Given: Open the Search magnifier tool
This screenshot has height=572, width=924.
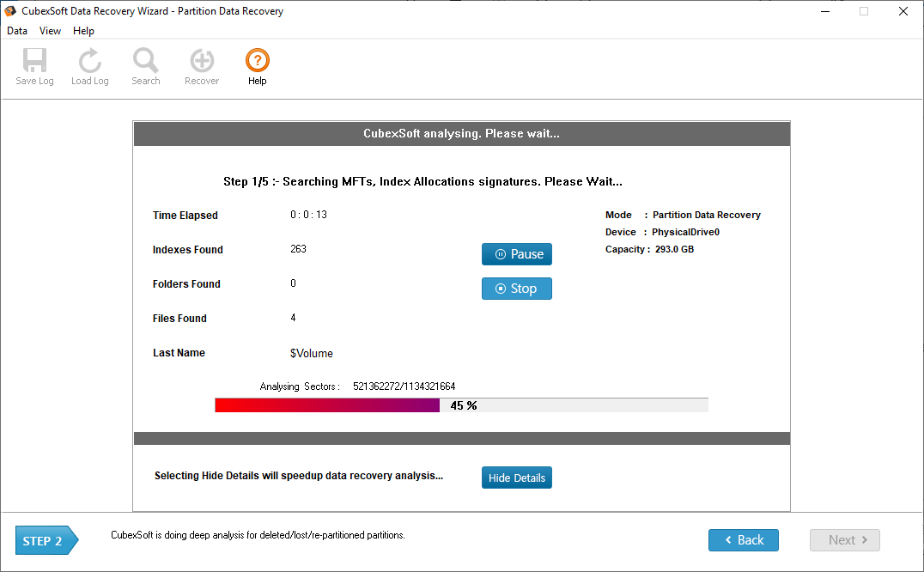Looking at the screenshot, I should (x=145, y=67).
